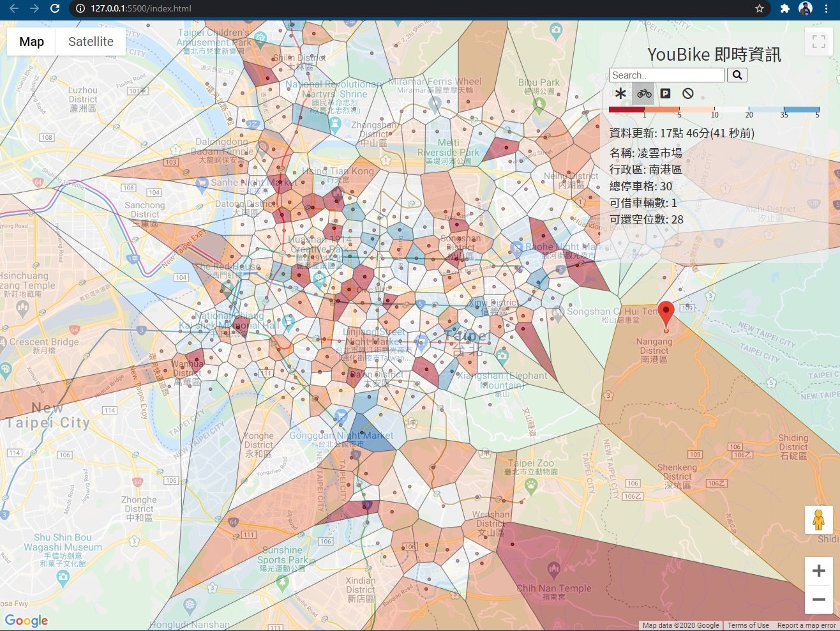The image size is (840, 631).
Task: Switch to Map view tab
Action: (x=31, y=42)
